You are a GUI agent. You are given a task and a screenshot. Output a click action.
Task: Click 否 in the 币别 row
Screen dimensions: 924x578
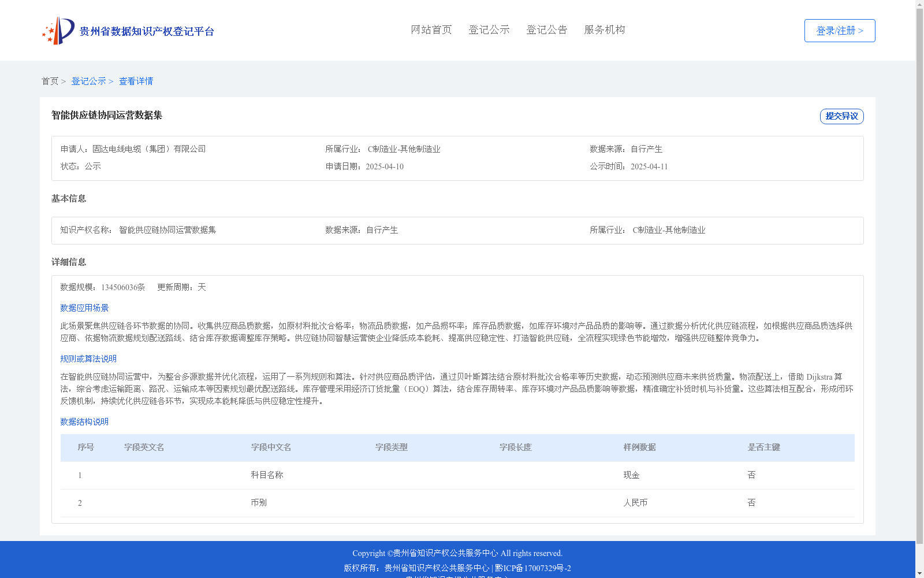coord(752,503)
